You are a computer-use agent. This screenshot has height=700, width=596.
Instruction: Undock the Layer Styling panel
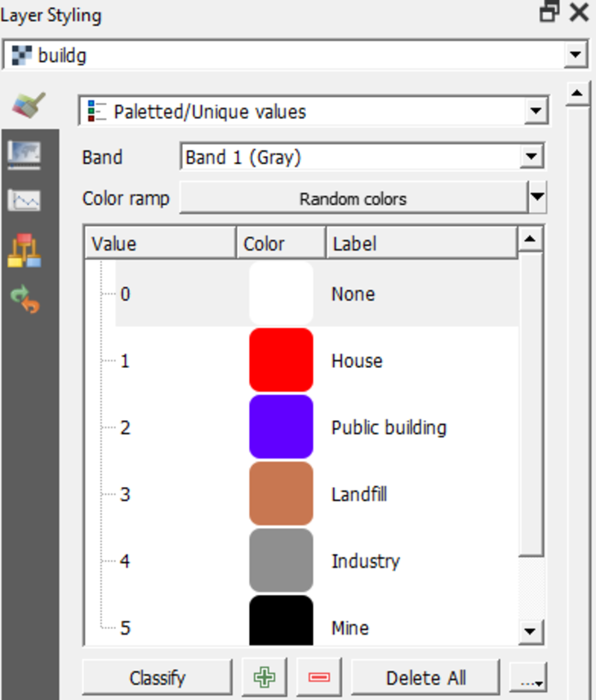tap(549, 12)
